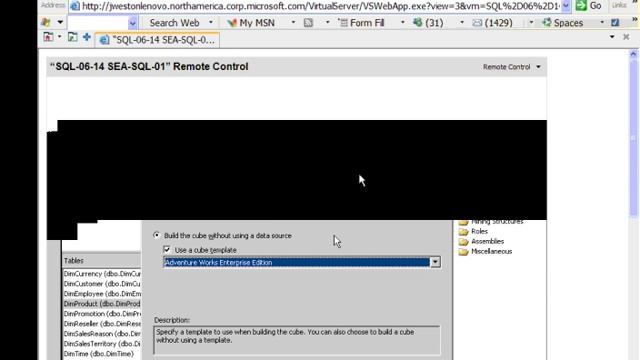Image resolution: width=640 pixels, height=360 pixels.
Task: Switch to the SQL-06-14 SEA-SQL-0... tab
Action: 158,40
